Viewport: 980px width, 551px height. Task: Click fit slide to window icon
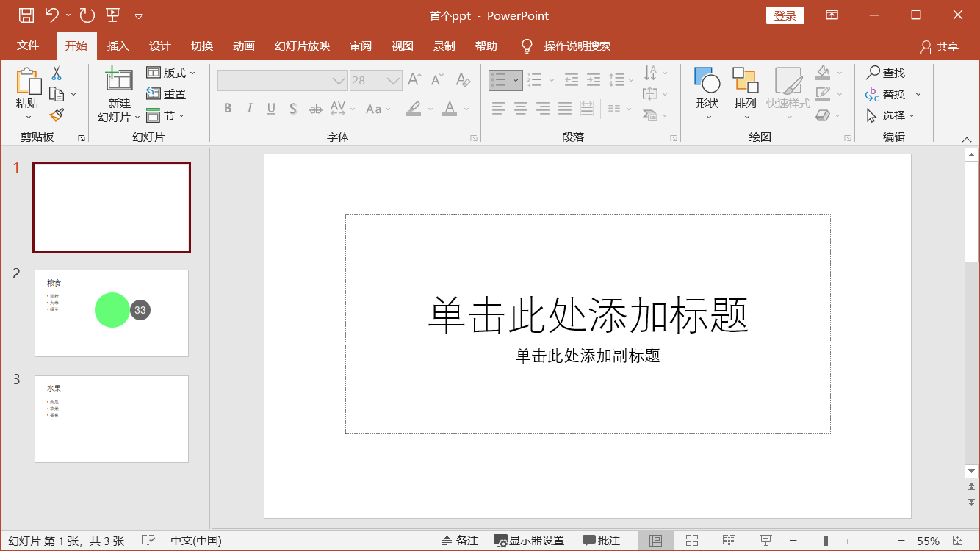click(957, 541)
